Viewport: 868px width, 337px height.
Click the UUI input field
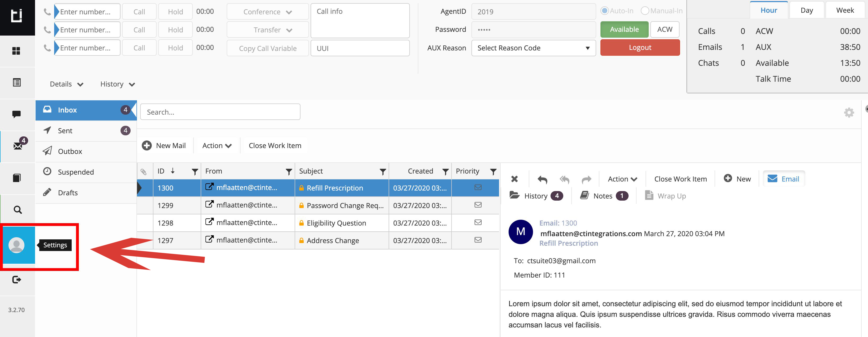[360, 48]
